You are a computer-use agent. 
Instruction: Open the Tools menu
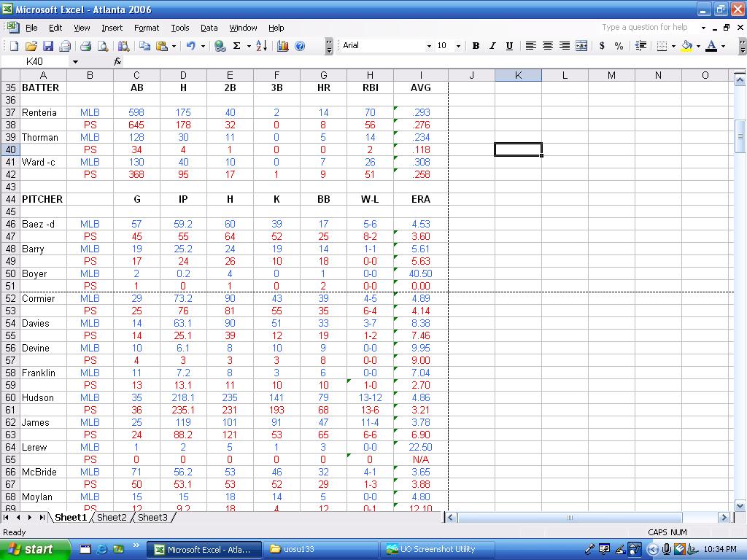[180, 28]
